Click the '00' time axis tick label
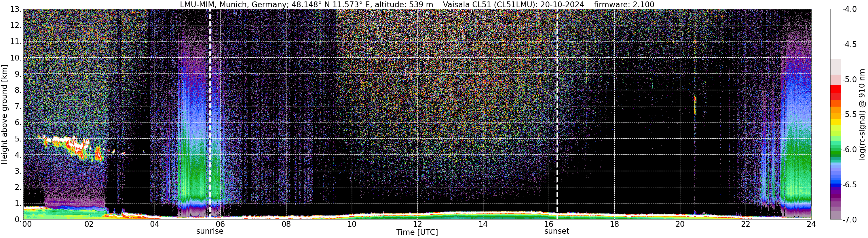Viewport: 868px width, 238px height. [27, 224]
